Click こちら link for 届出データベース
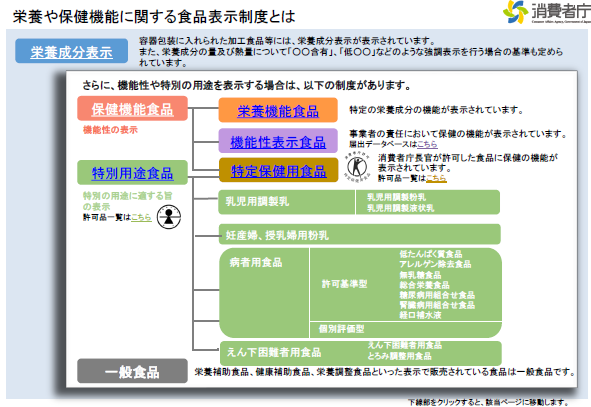The width and height of the screenshot is (591, 407). pyautogui.click(x=427, y=144)
